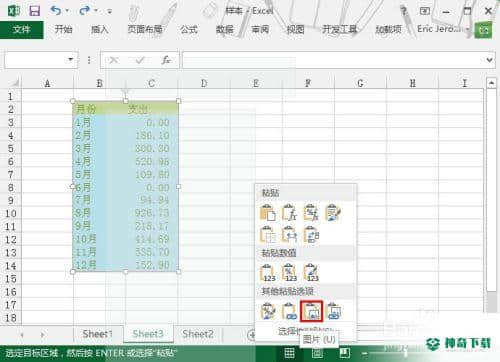The width and height of the screenshot is (500, 362).
Task: Select the Keep Source Formatting paste icon
Action: tap(333, 213)
